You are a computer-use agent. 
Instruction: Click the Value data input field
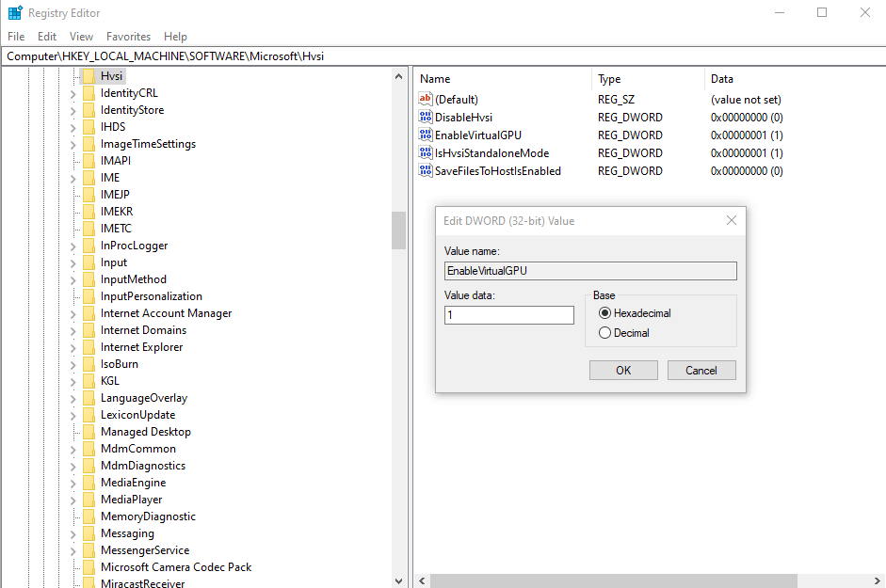coord(509,315)
